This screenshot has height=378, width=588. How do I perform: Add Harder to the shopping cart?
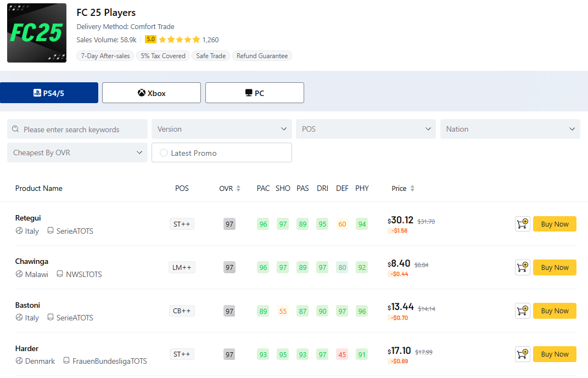(522, 354)
